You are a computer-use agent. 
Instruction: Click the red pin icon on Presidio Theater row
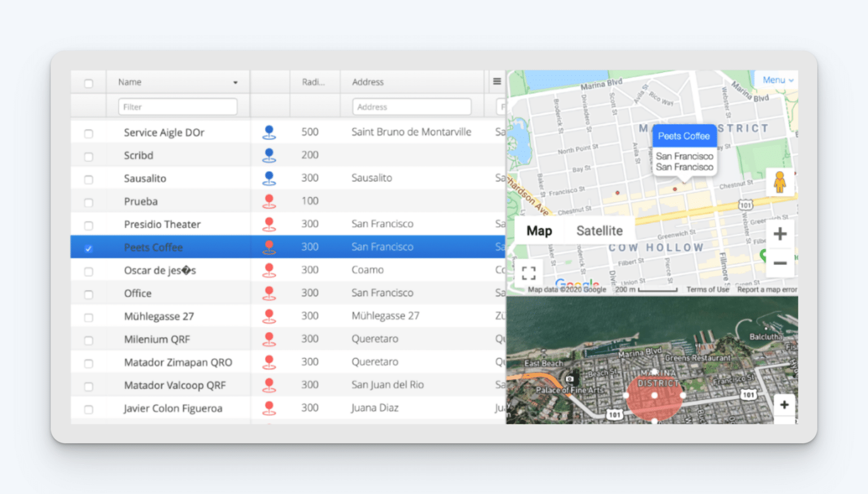(269, 223)
